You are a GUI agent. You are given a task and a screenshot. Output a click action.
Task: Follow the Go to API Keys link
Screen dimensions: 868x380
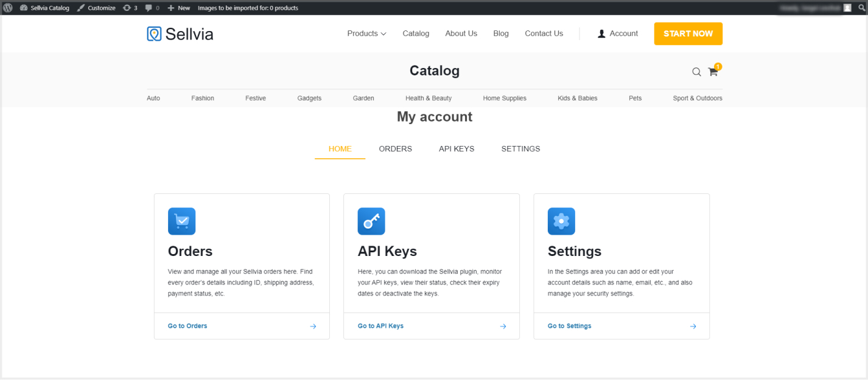(380, 326)
